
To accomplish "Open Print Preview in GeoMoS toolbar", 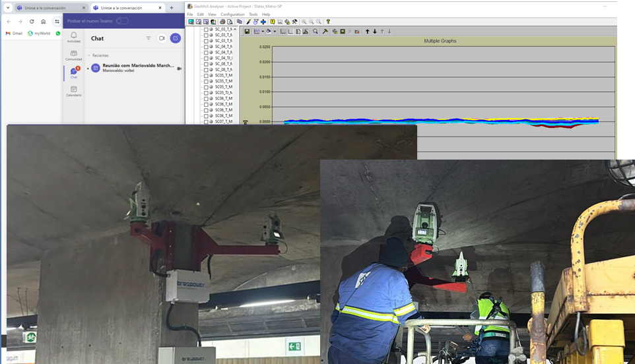I will [x=230, y=22].
